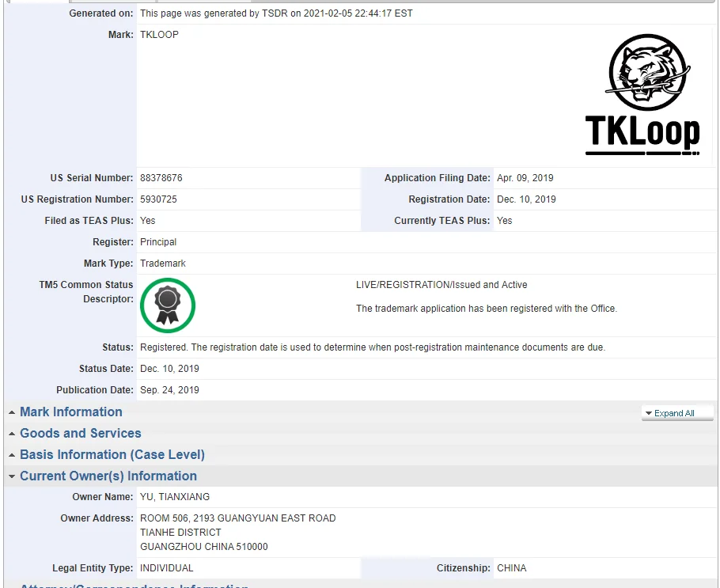
Task: Expand Basis Information (Case Level) section
Action: coord(112,454)
